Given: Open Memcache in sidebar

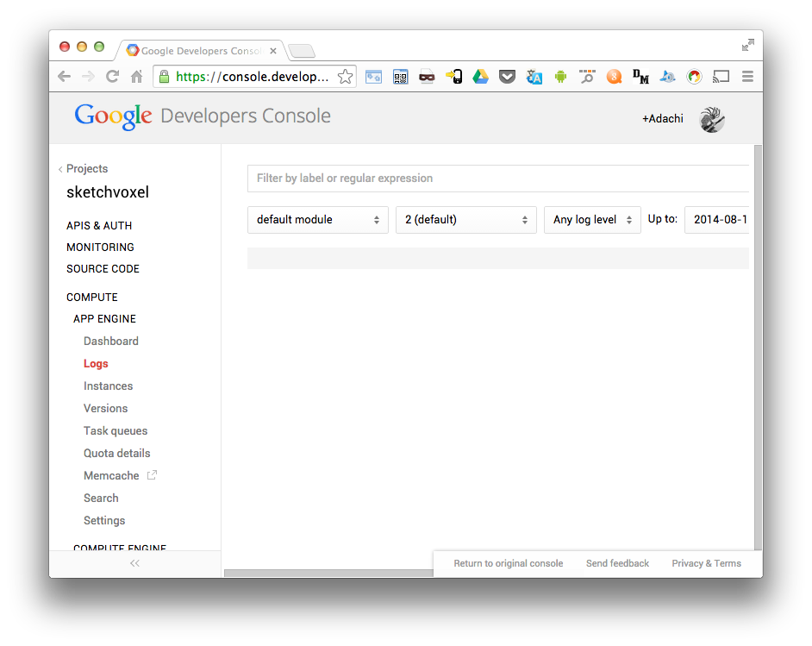Looking at the screenshot, I should coord(111,475).
